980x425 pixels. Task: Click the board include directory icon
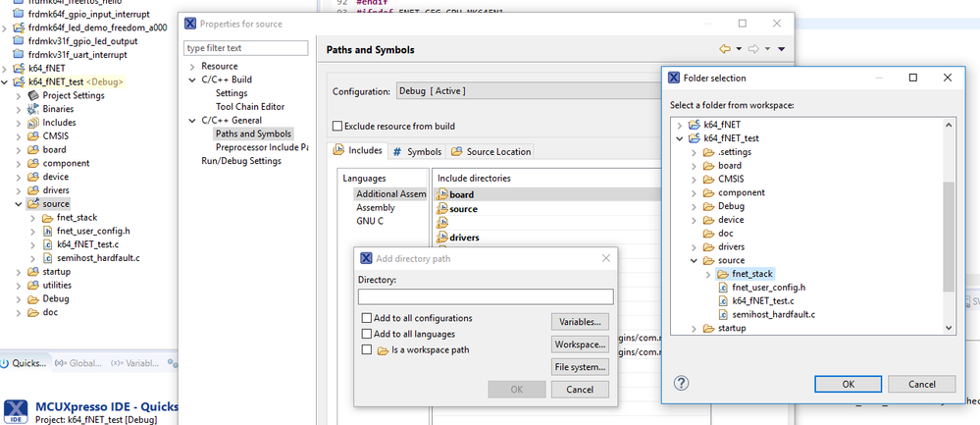[440, 194]
